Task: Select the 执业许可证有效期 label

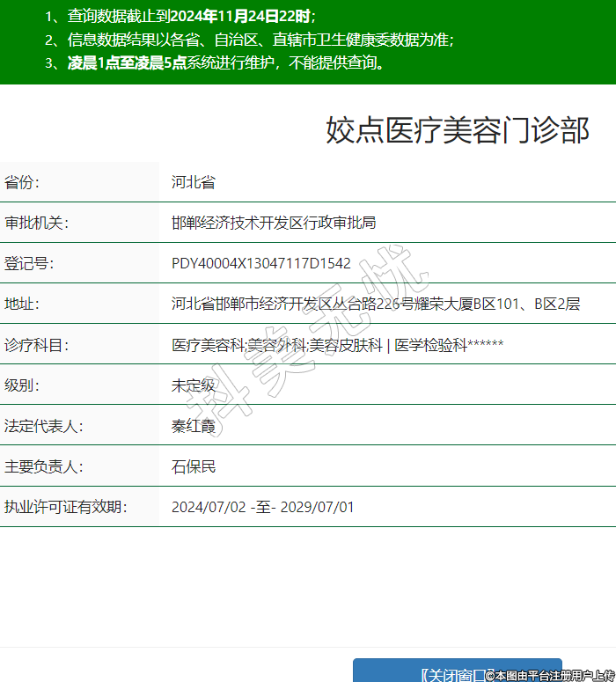Action: tap(66, 507)
